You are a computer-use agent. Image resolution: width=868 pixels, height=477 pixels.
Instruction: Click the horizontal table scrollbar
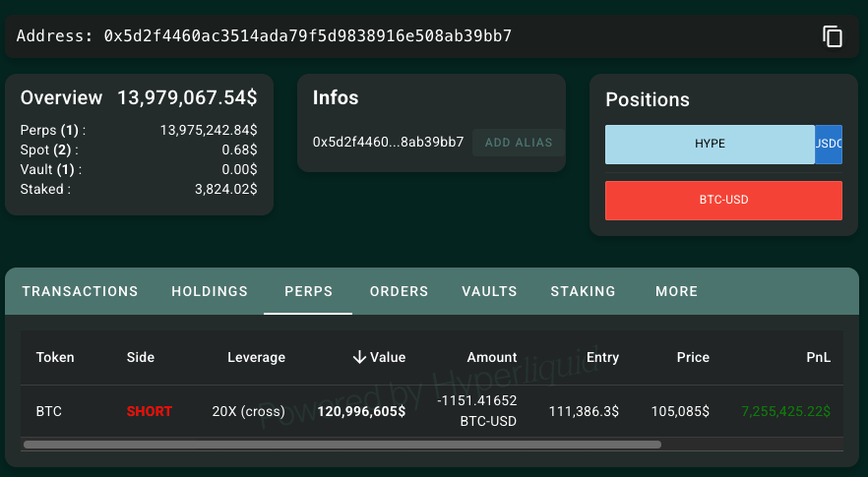pos(342,445)
